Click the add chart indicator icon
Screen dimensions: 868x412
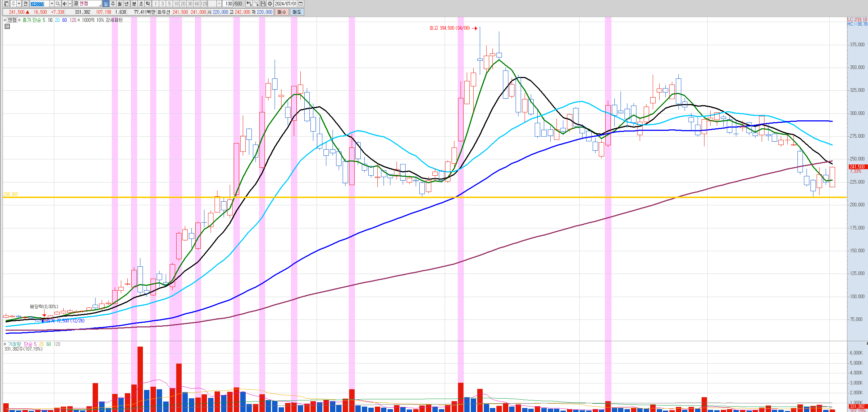coord(249,4)
